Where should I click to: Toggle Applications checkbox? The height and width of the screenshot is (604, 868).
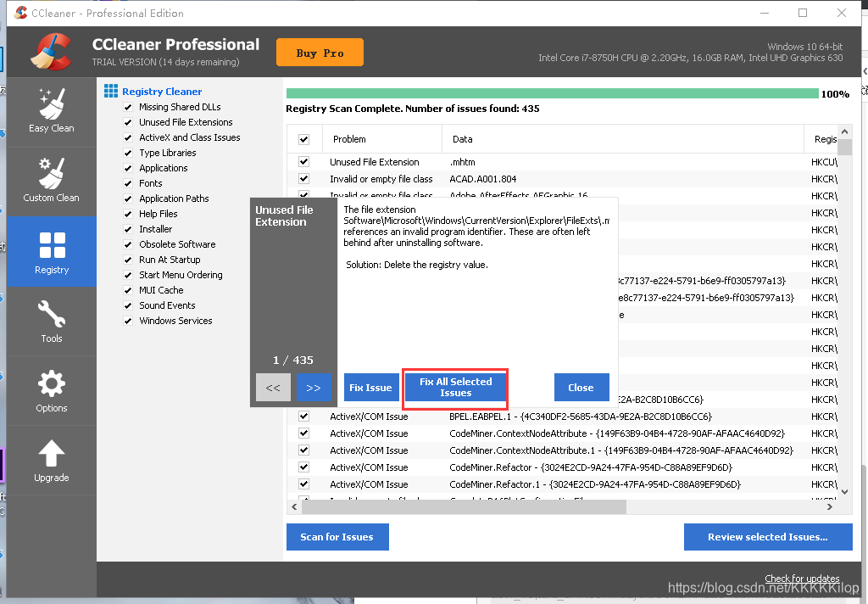[x=128, y=168]
